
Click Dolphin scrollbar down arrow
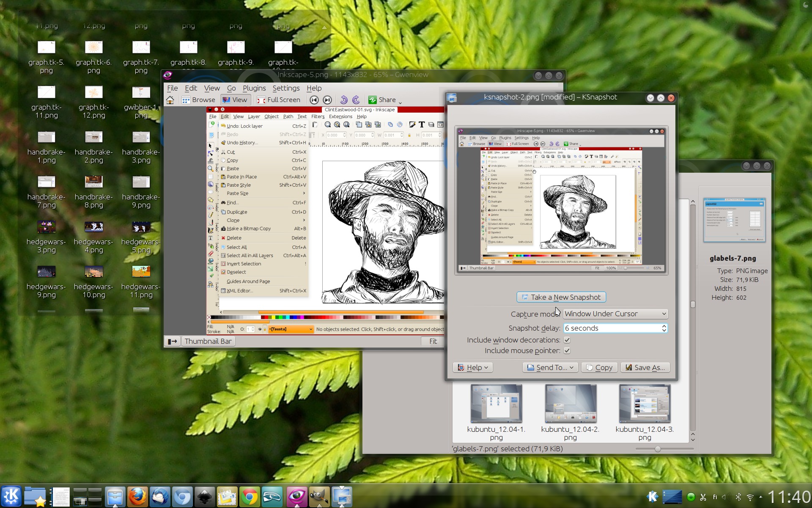pyautogui.click(x=693, y=439)
